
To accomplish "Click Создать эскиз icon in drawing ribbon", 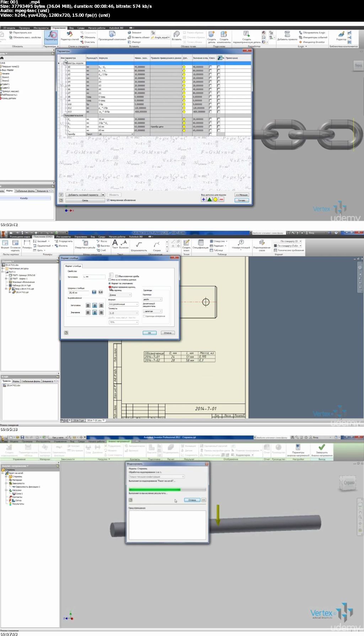I will tap(186, 246).
